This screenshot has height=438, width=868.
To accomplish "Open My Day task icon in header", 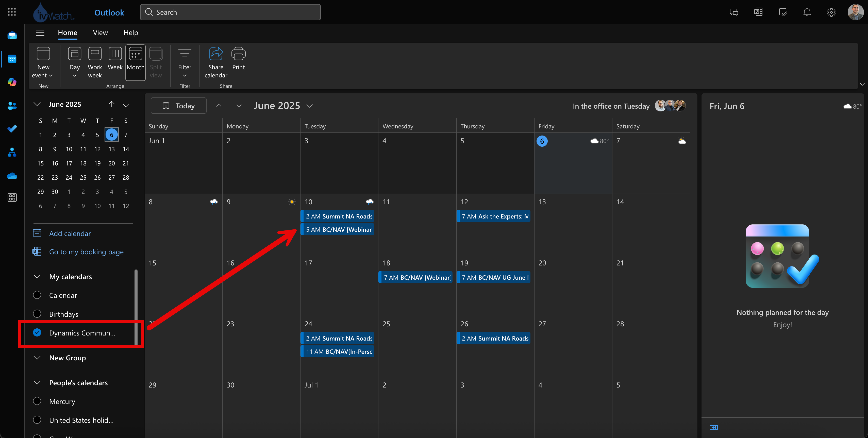I will 783,12.
